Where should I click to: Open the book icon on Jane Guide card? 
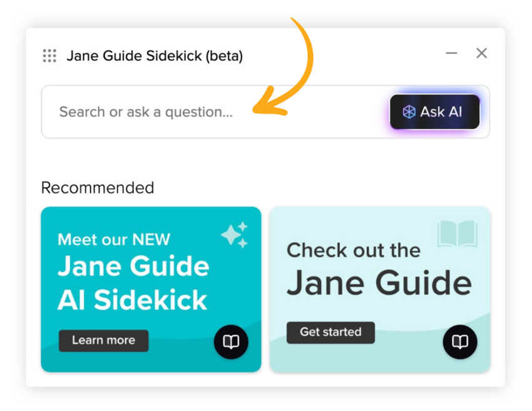click(x=460, y=342)
